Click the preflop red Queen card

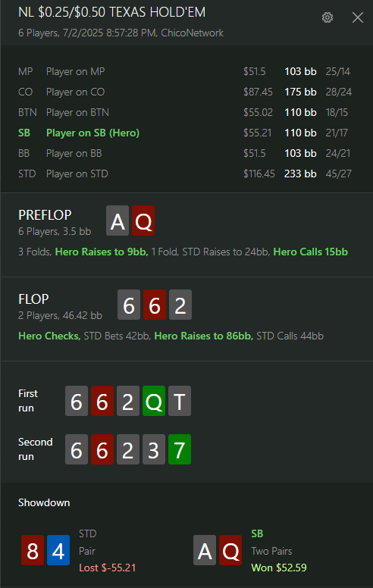(143, 220)
